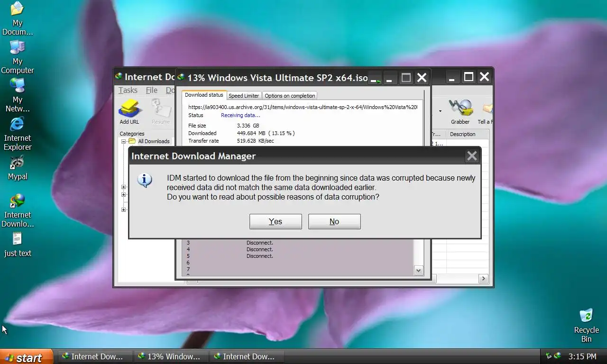Click No in the data corruption dialog

[x=334, y=221]
